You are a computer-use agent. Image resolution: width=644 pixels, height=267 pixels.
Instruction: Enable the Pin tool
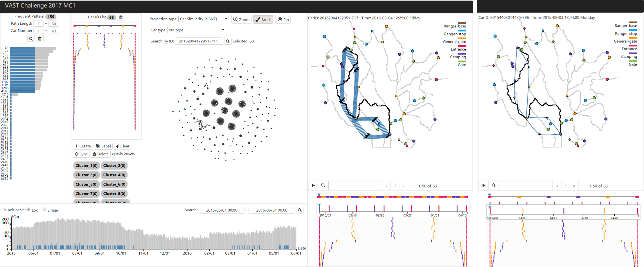[x=283, y=19]
